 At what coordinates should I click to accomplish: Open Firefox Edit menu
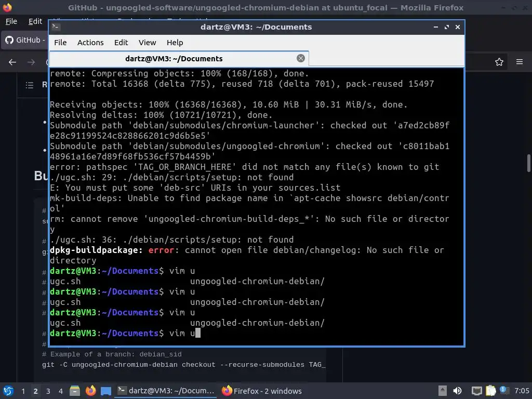point(35,21)
